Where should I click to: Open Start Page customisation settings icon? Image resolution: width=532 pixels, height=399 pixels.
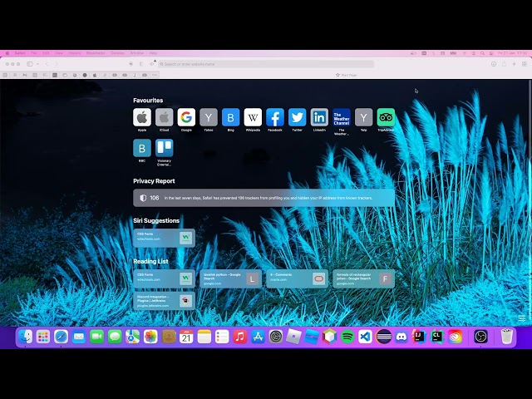coord(522,318)
